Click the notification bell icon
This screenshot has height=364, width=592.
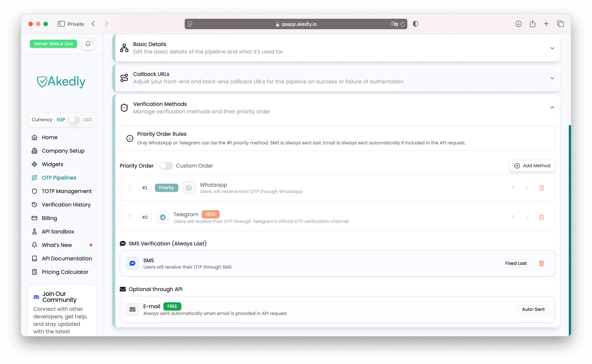[x=88, y=44]
